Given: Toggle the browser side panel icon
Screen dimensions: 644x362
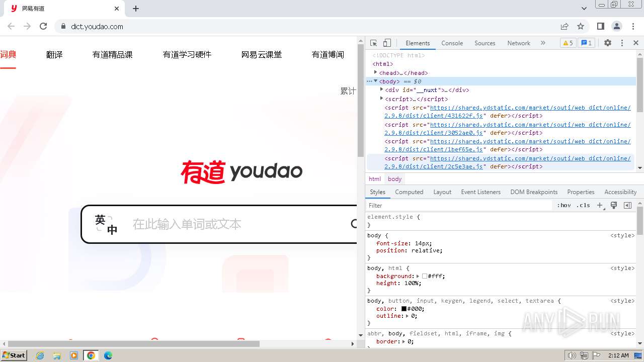Looking at the screenshot, I should tap(600, 26).
